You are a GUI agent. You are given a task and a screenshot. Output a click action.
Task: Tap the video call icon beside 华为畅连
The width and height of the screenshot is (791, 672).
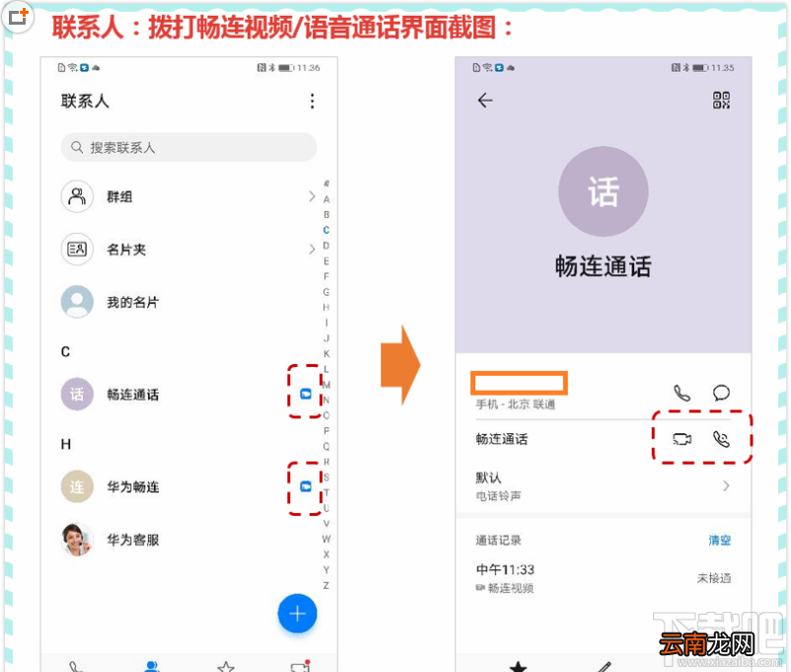(305, 486)
